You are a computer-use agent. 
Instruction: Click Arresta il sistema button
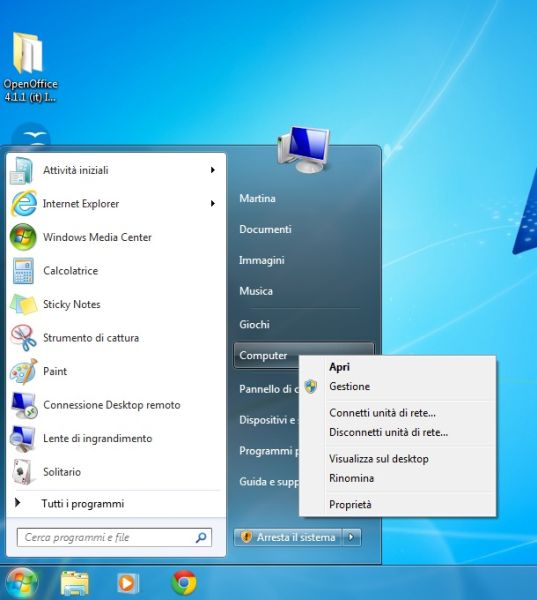pyautogui.click(x=288, y=537)
